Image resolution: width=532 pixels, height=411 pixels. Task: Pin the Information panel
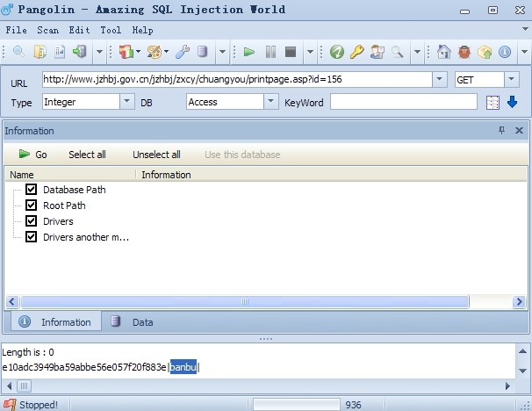pyautogui.click(x=501, y=130)
